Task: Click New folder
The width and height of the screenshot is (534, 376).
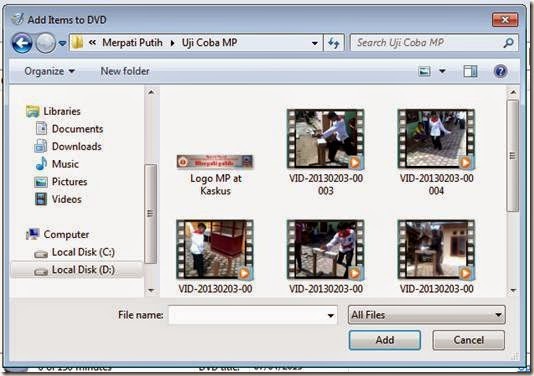Action: point(125,71)
